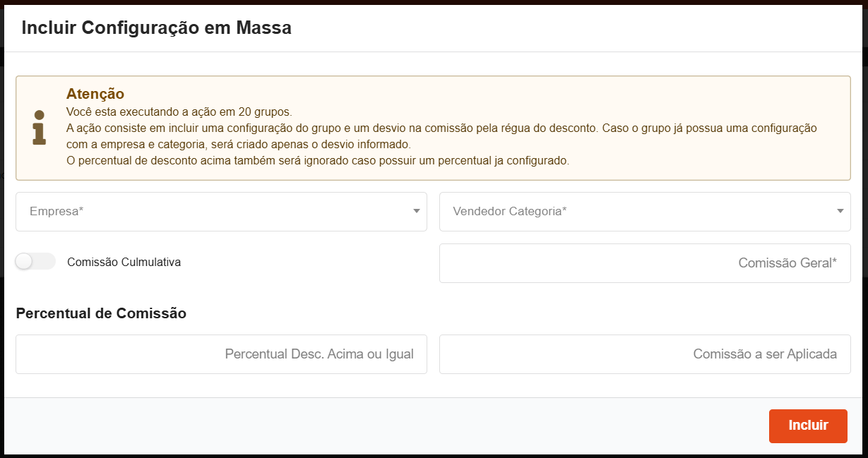Click the alert line starting with com a empresa
The image size is (868, 458).
[238, 145]
